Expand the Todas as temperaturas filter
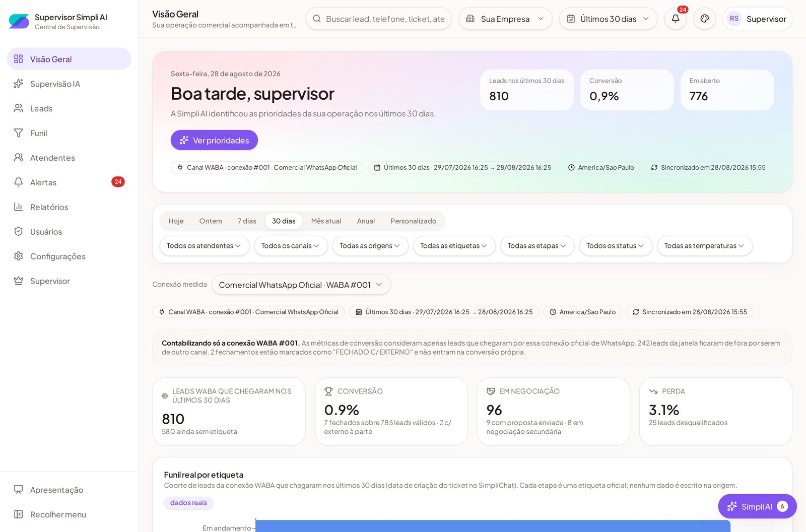 [704, 246]
